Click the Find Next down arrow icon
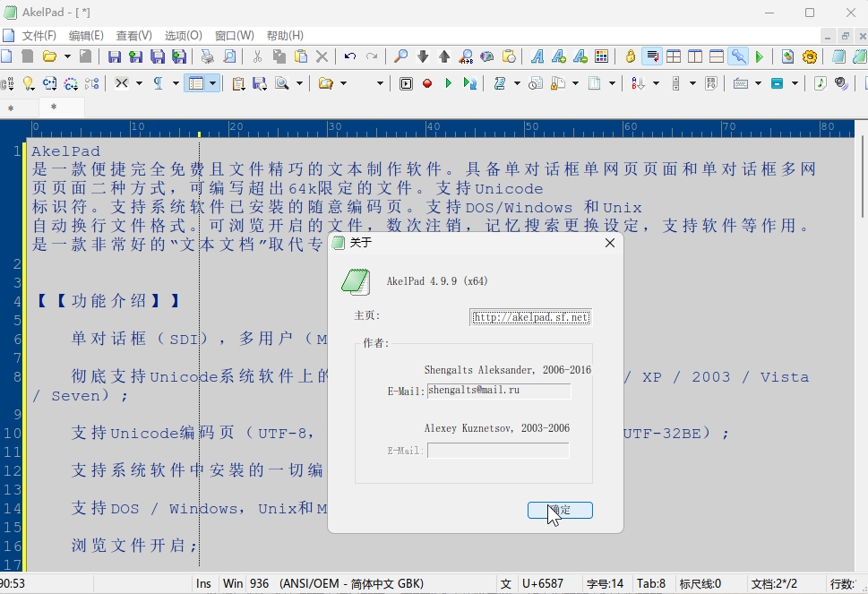The height and width of the screenshot is (594, 868). click(x=423, y=56)
